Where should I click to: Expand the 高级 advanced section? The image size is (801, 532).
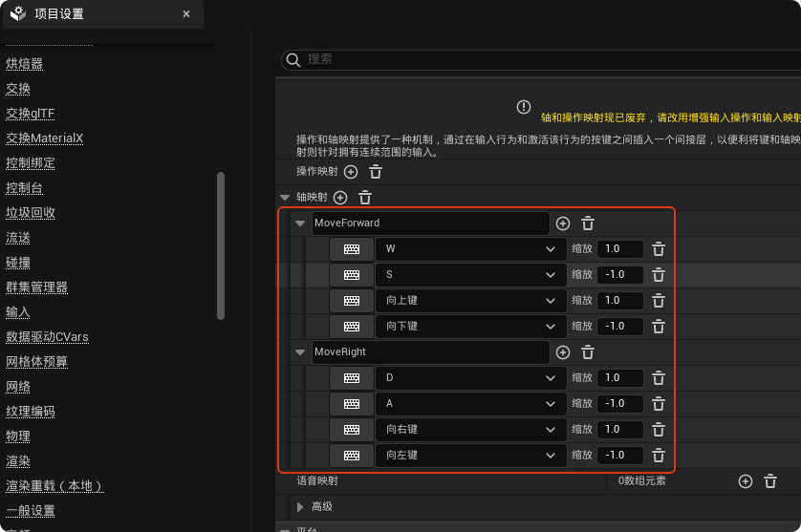pyautogui.click(x=300, y=507)
